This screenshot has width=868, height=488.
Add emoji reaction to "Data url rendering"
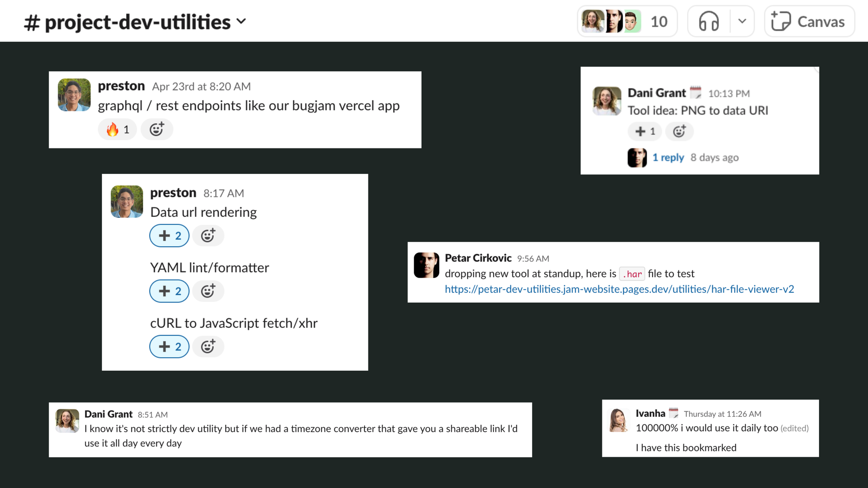tap(208, 236)
